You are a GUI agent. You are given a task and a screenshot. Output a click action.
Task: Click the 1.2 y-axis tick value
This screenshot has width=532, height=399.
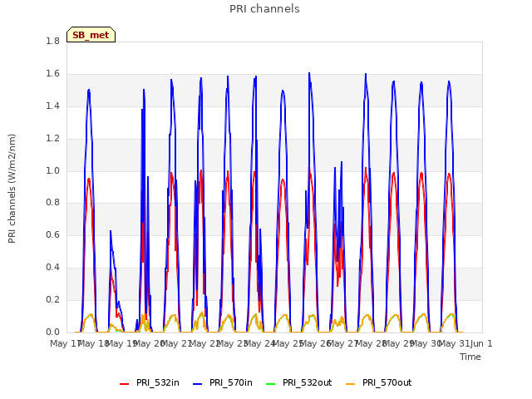point(52,139)
